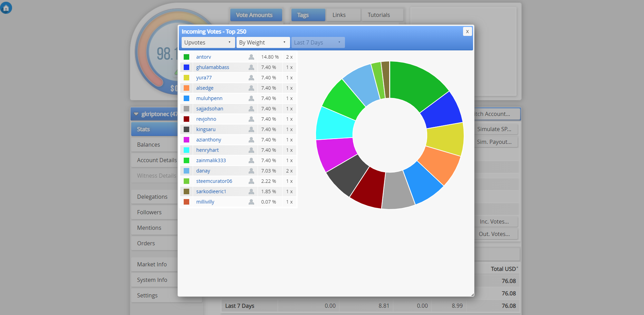Click the blue color swatch for ghulamabbass
This screenshot has height=315, width=644.
pyautogui.click(x=186, y=67)
